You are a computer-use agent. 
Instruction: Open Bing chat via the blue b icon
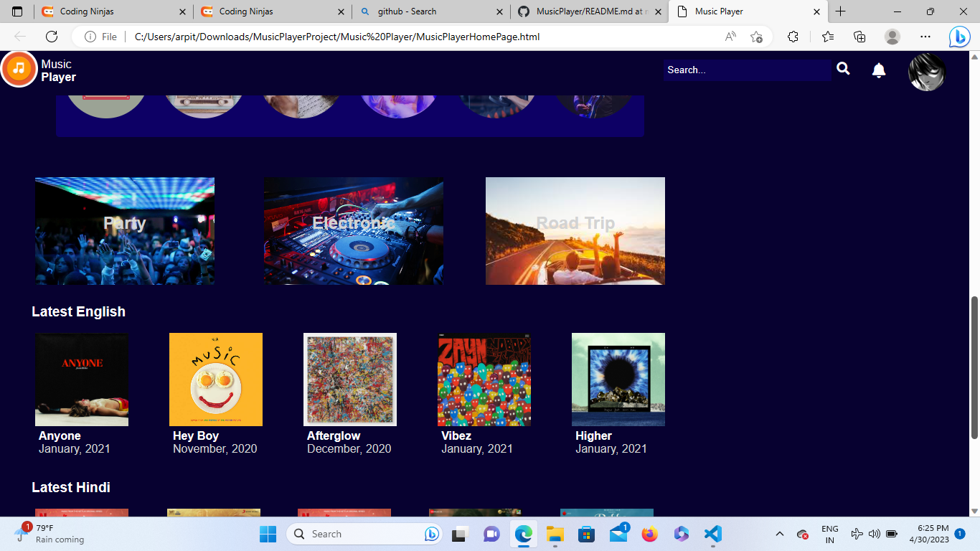click(959, 36)
